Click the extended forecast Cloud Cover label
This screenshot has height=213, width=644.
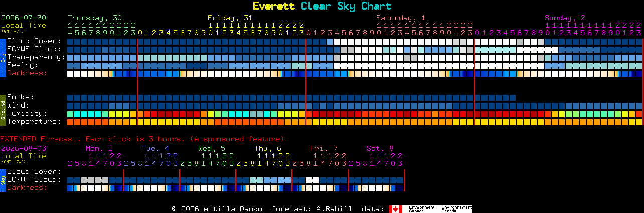point(34,171)
